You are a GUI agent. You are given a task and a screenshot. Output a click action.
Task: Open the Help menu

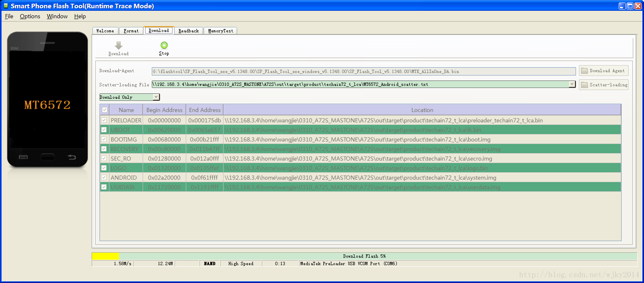tap(80, 16)
